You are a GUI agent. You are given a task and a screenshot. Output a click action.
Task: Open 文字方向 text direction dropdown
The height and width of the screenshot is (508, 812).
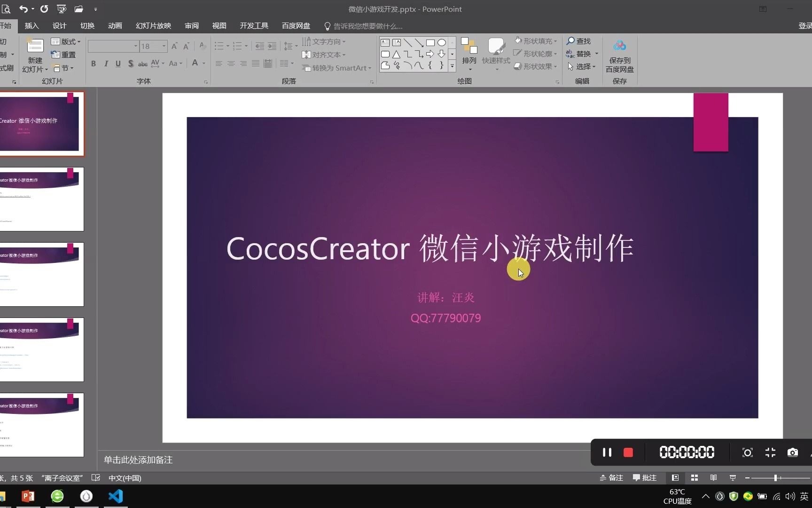(x=324, y=41)
